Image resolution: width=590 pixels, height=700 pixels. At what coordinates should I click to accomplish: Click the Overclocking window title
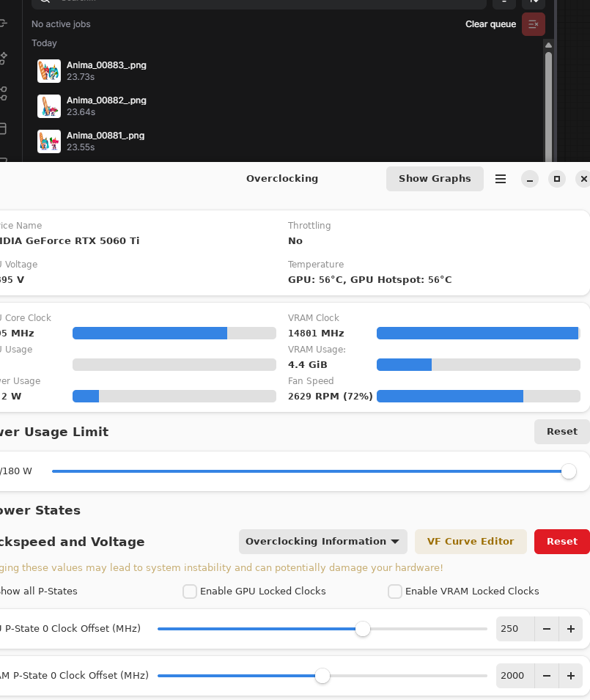click(282, 179)
